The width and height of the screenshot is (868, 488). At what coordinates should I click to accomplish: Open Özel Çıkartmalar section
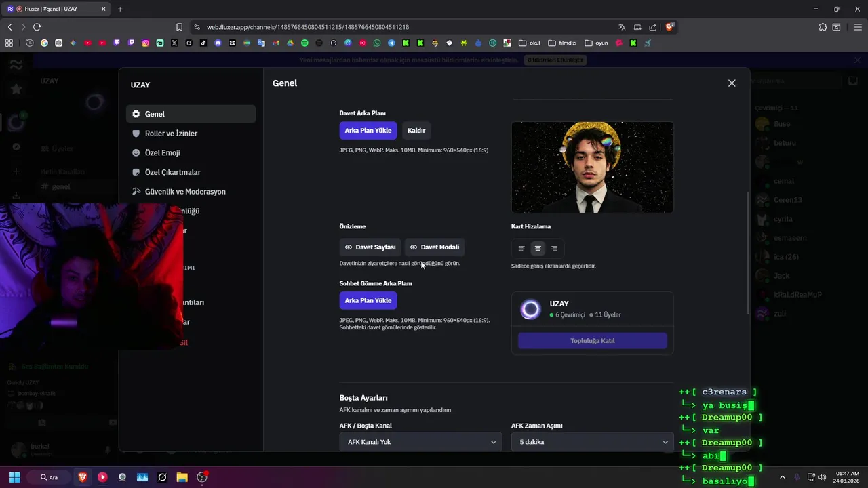[x=191, y=172]
